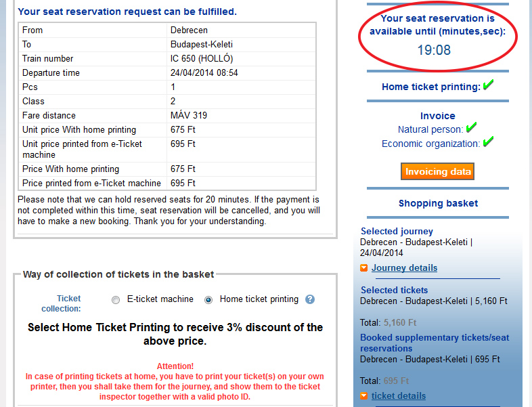Click the Home ticket printing option label

(259, 299)
